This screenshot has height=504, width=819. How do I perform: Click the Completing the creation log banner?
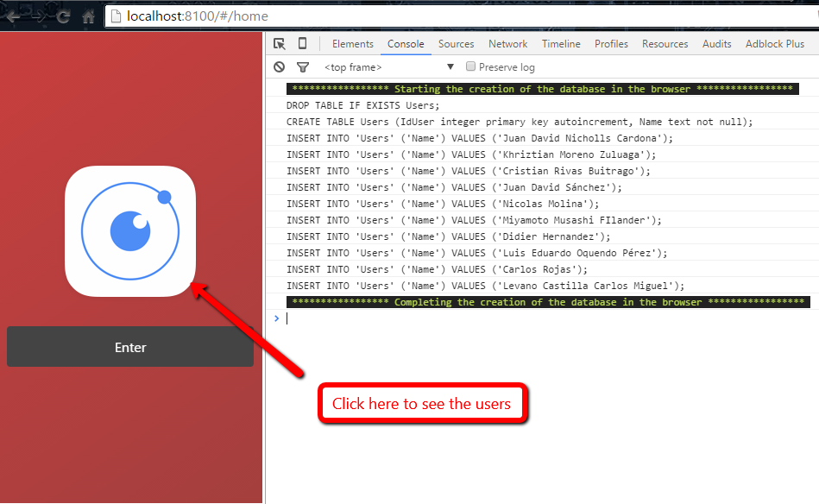[x=548, y=302]
